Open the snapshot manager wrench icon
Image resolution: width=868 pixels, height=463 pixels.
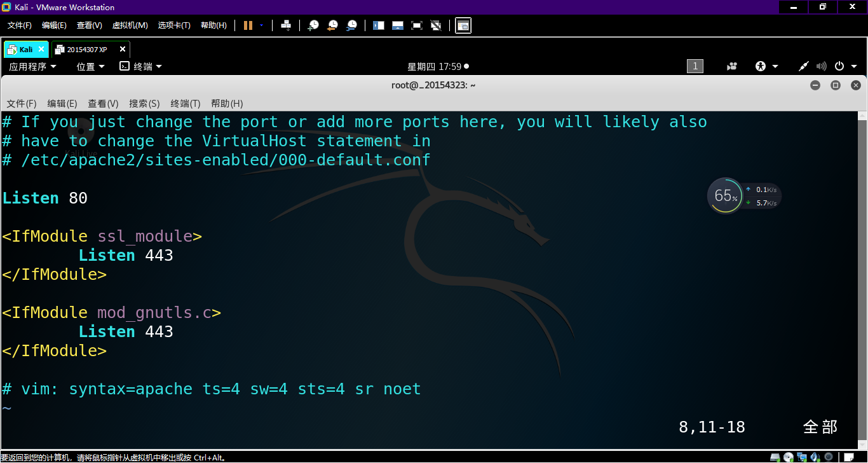coord(351,25)
